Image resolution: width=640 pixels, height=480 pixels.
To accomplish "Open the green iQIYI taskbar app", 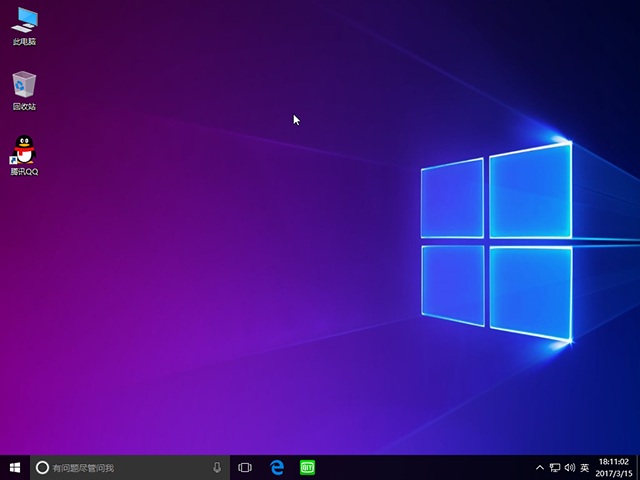I will [308, 467].
